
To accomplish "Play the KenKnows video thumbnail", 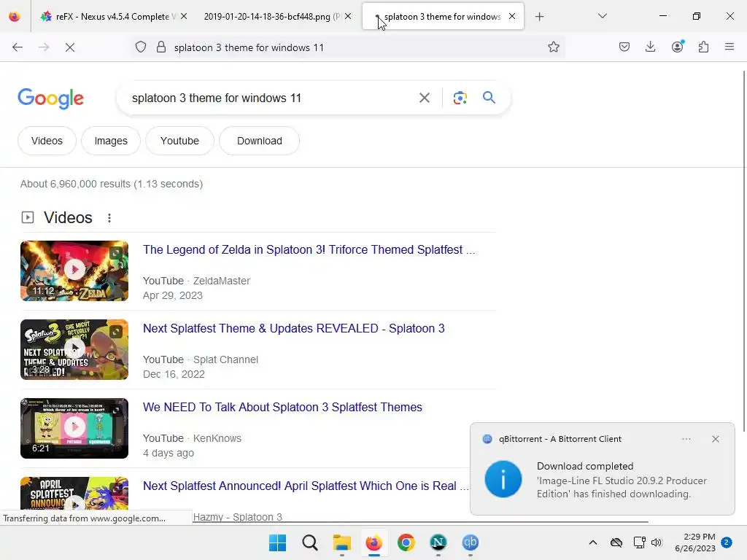I will point(74,428).
